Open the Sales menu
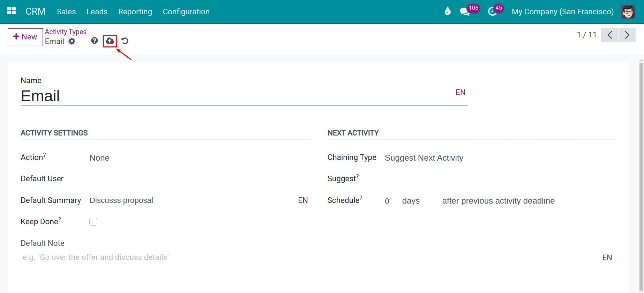This screenshot has height=293, width=644. pos(66,12)
